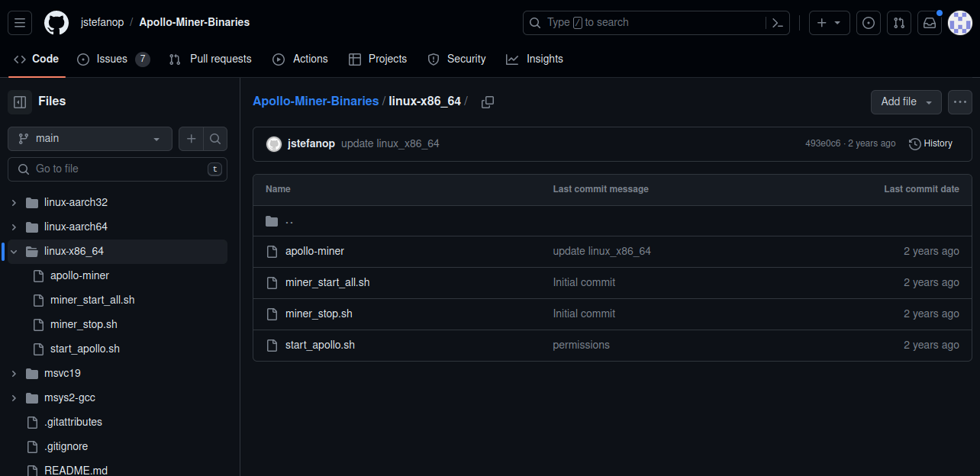Screen dimensions: 980x476
Task: Open the notifications inbox
Action: tap(930, 23)
